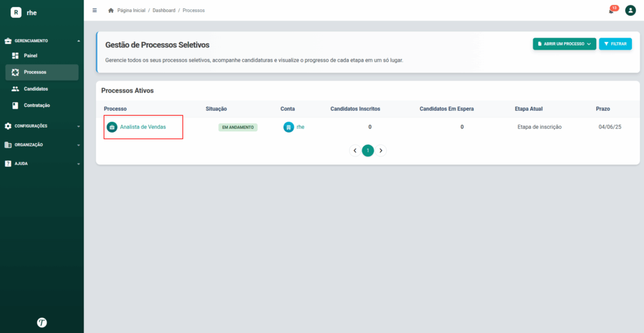
Task: Click the rhe logo icon in sidebar
Action: pos(16,13)
